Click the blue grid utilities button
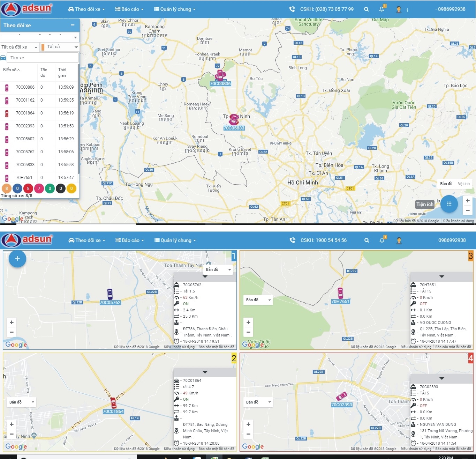Viewport: 476px width, 459px height. click(x=449, y=204)
